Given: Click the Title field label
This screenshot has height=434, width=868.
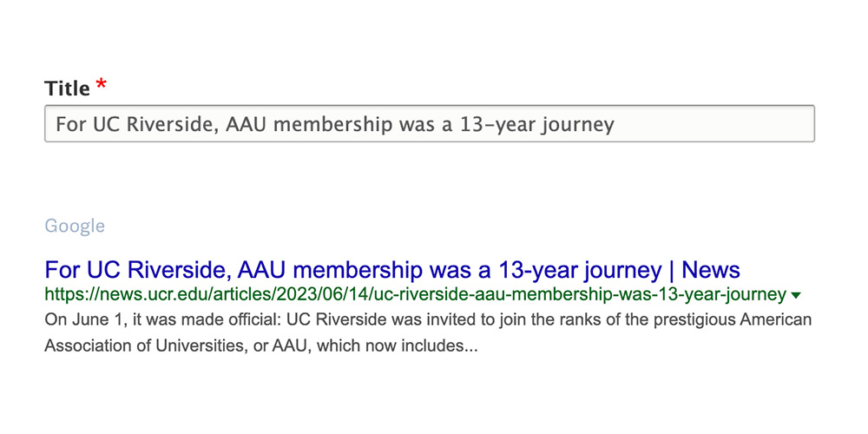Looking at the screenshot, I should tap(67, 88).
